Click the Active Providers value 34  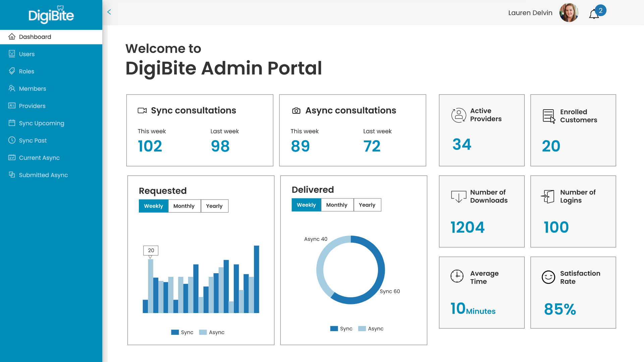click(462, 144)
